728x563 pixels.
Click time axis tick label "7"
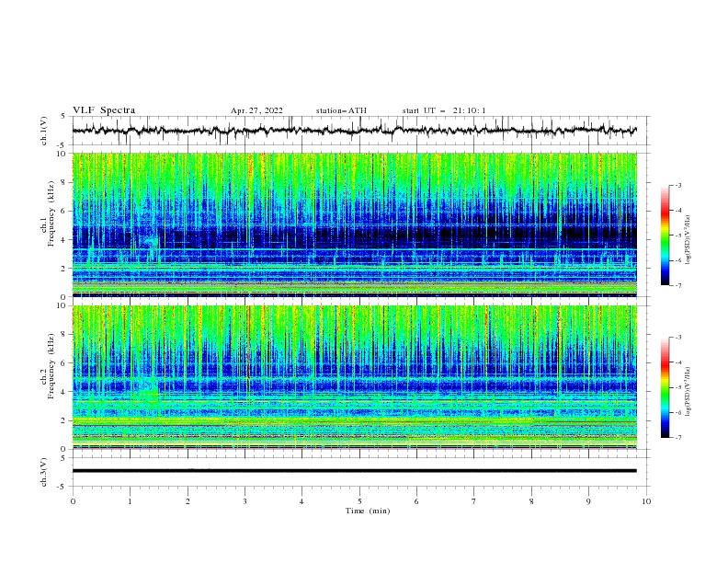pos(474,501)
